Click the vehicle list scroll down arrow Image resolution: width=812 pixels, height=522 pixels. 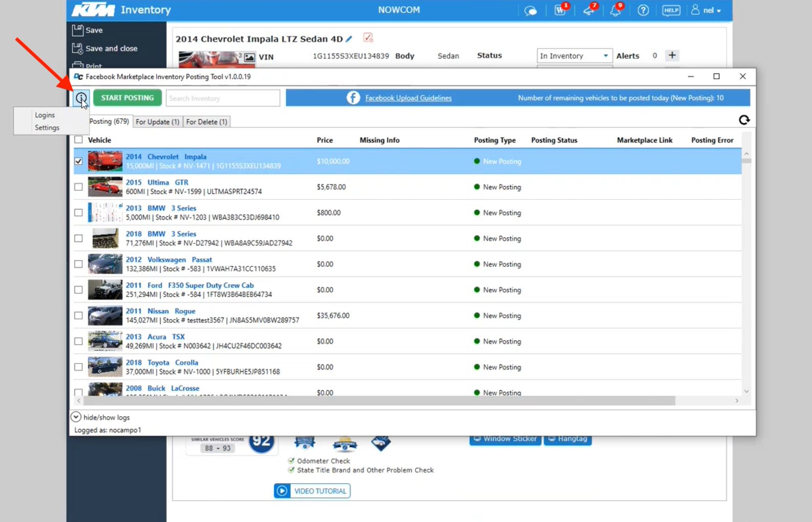point(747,392)
